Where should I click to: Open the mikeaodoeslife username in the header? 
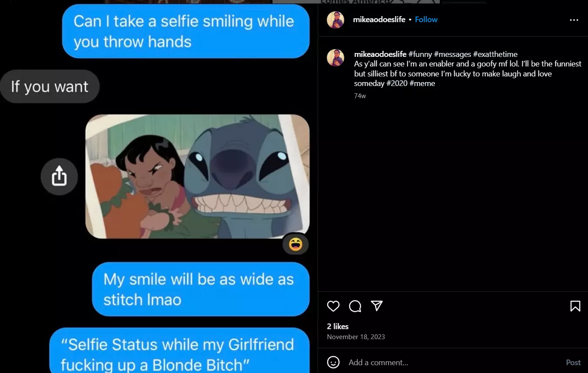pyautogui.click(x=379, y=20)
